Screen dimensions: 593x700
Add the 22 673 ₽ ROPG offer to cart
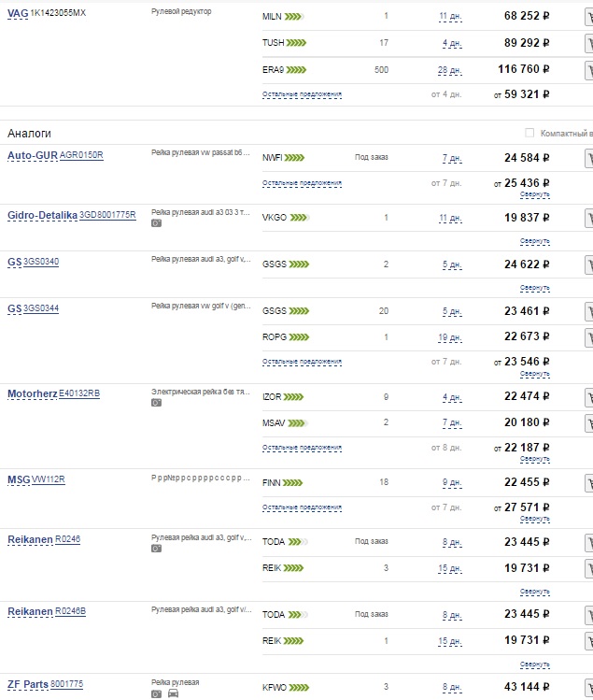click(589, 337)
